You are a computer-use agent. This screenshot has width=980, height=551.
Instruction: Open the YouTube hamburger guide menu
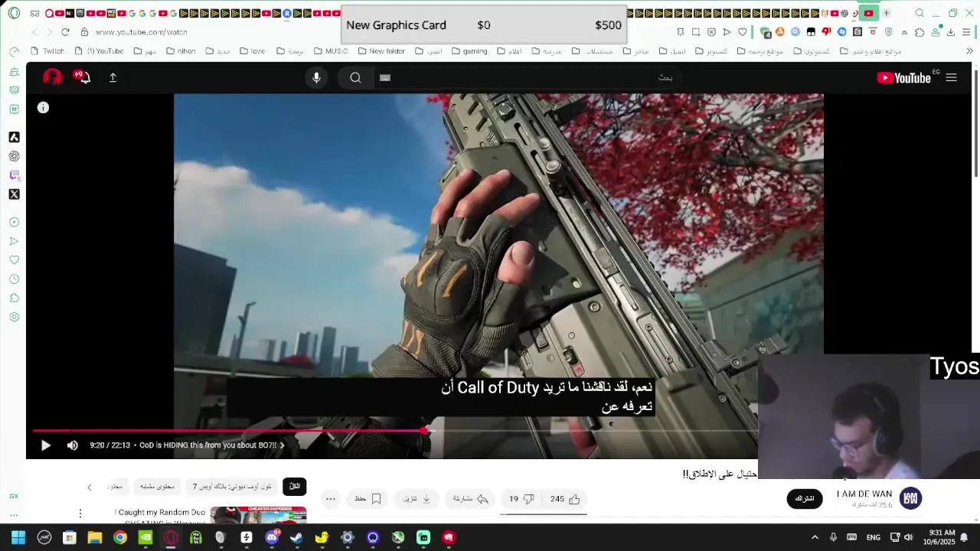click(x=951, y=77)
